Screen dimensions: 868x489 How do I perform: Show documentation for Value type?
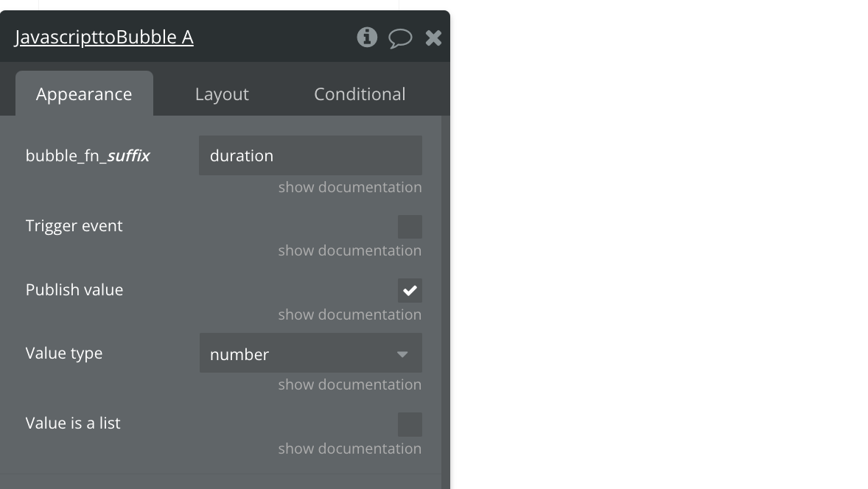point(350,384)
